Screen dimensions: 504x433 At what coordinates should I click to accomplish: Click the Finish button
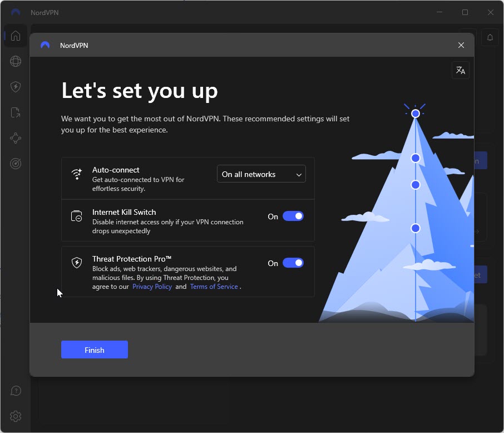point(95,350)
